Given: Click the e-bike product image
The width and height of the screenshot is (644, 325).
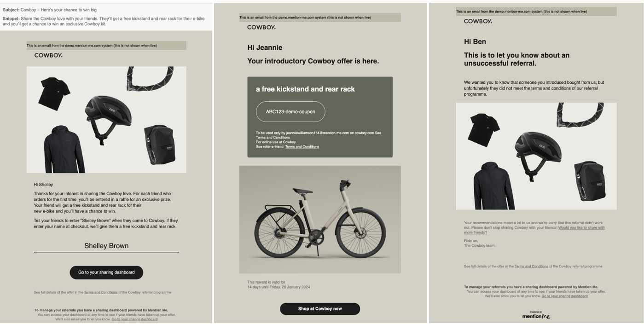Looking at the screenshot, I should click(x=320, y=220).
